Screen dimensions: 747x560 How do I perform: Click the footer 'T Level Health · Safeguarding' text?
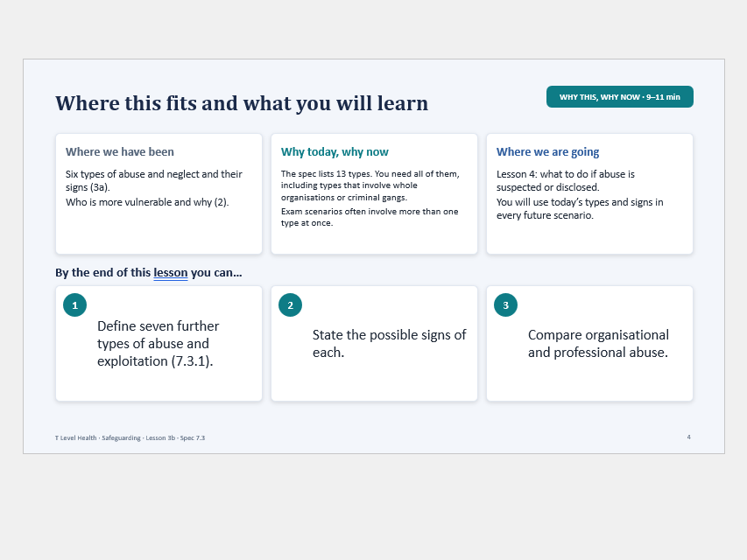pos(130,438)
